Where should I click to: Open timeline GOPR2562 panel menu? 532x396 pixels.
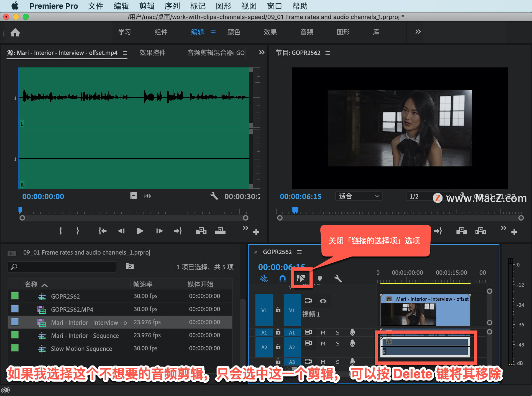tap(300, 252)
